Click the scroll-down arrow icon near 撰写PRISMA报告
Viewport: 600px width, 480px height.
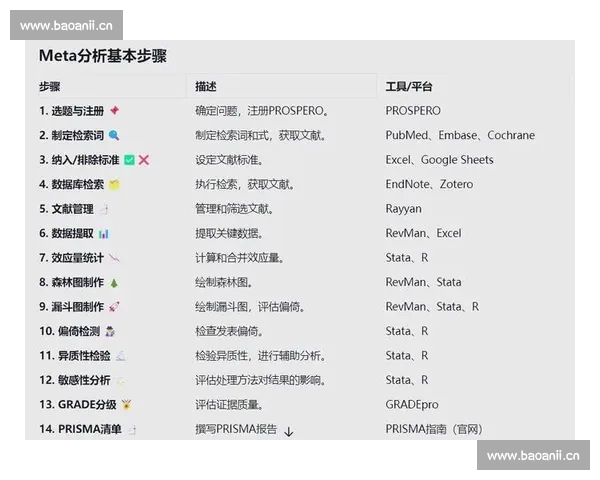[x=289, y=432]
